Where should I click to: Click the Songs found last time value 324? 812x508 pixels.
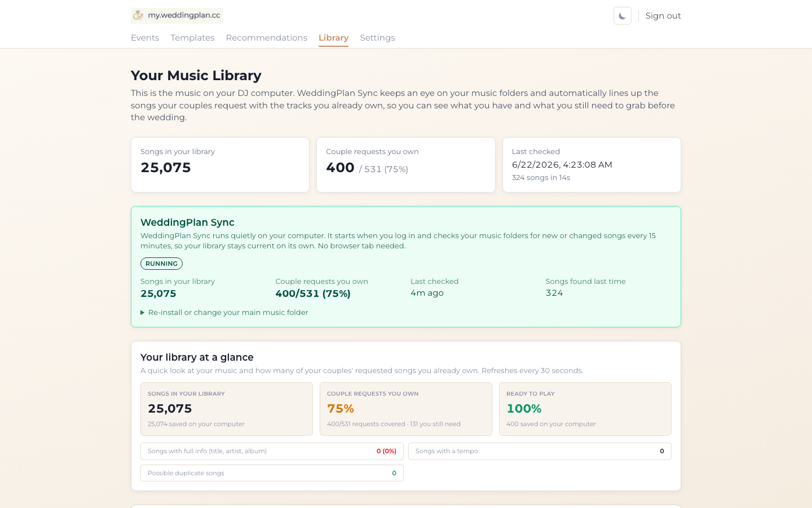554,293
